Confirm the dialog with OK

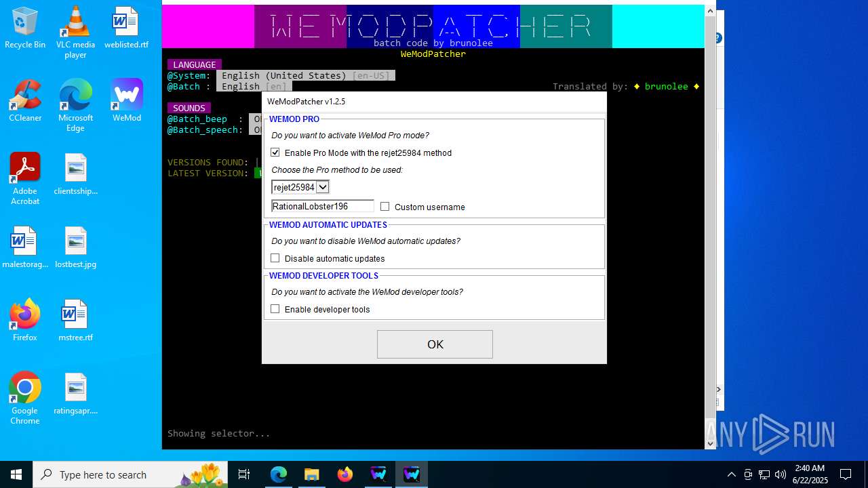pos(435,344)
